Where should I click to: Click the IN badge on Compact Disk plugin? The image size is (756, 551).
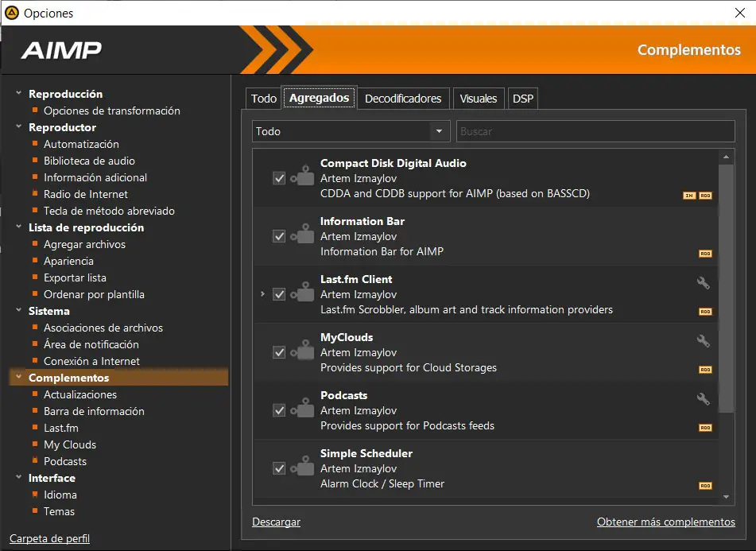tap(689, 196)
